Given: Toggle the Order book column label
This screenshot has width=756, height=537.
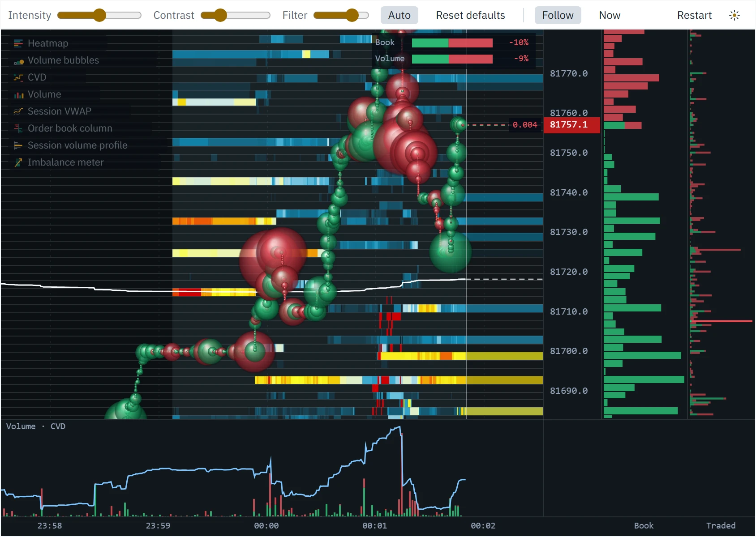Looking at the screenshot, I should pyautogui.click(x=70, y=128).
